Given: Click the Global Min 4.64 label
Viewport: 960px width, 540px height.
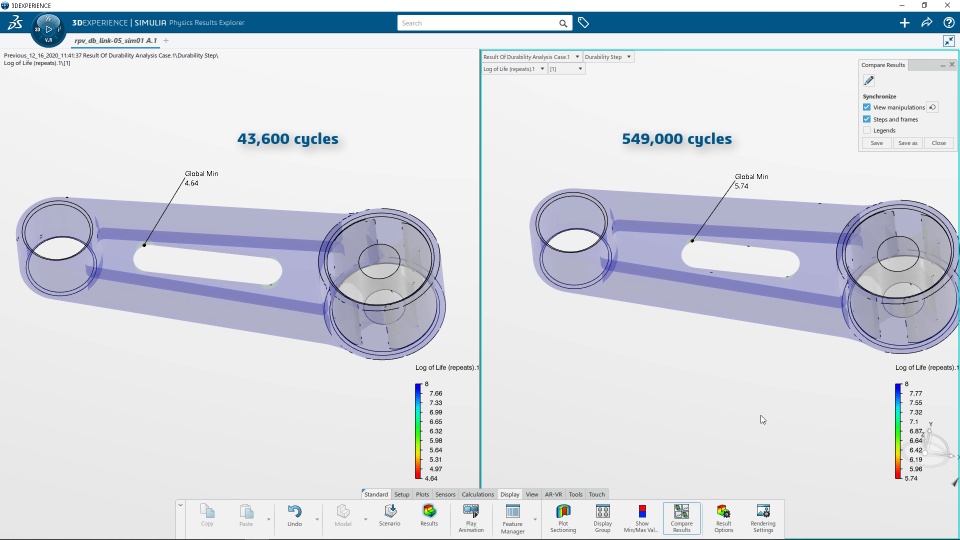Looking at the screenshot, I should tap(201, 178).
